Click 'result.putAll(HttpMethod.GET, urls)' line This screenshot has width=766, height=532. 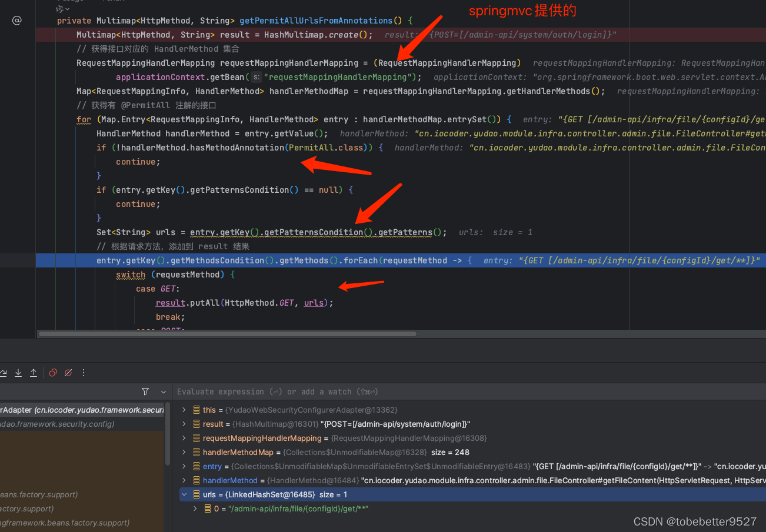click(x=244, y=303)
